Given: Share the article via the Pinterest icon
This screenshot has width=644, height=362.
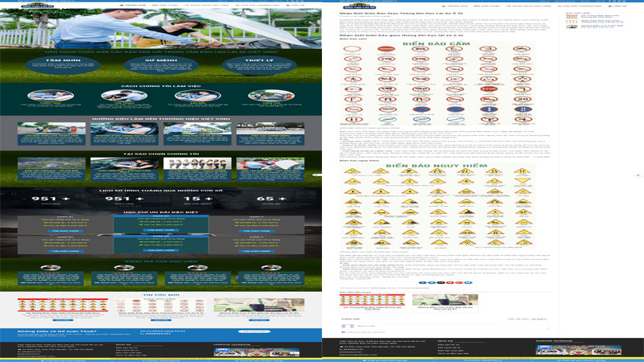Looking at the screenshot, I should tap(449, 283).
